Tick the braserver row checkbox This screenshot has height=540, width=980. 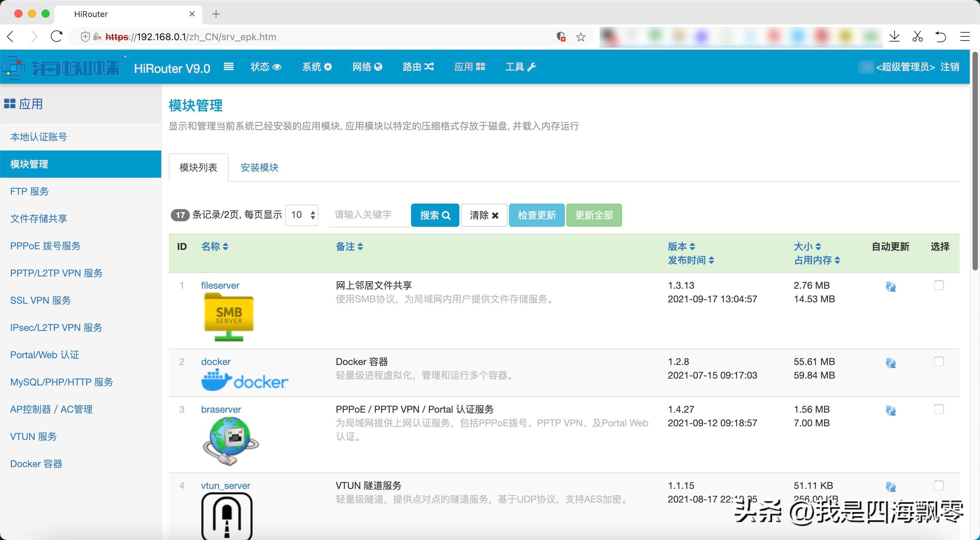pos(938,409)
